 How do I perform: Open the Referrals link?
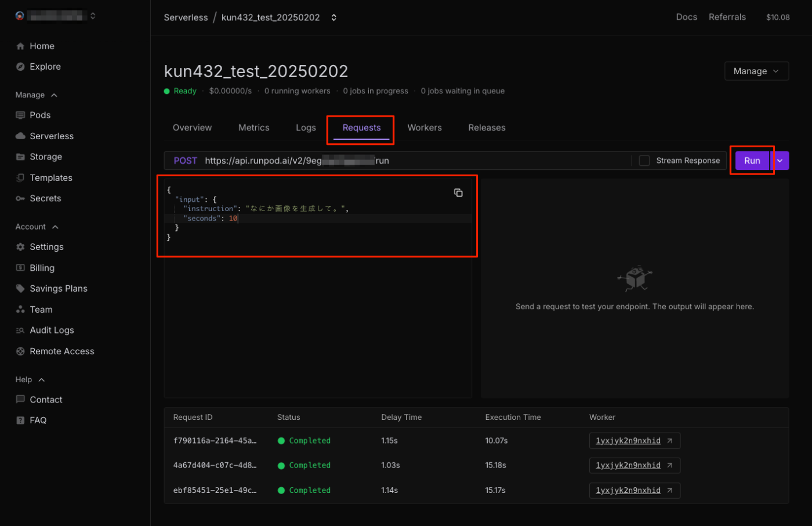tap(727, 17)
